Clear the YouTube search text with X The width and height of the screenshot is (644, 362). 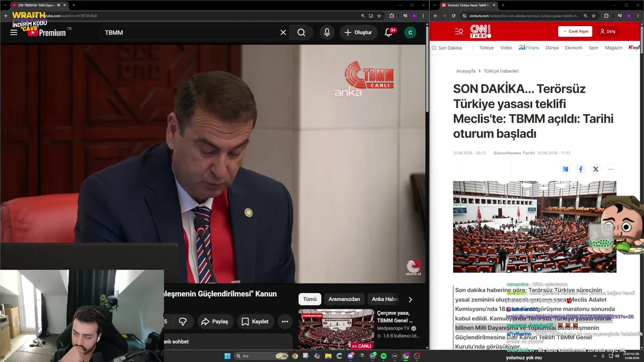tap(283, 33)
